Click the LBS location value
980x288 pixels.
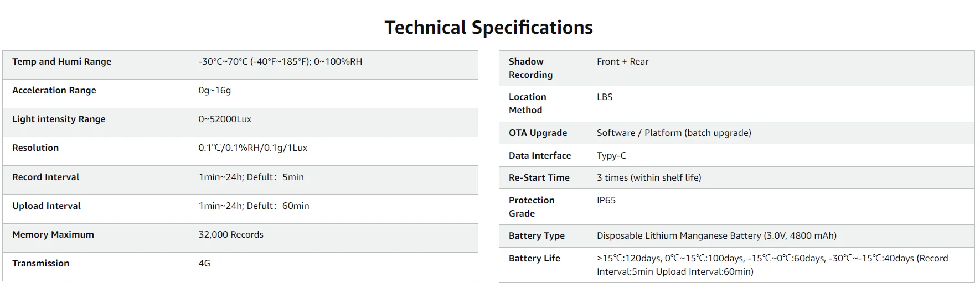pyautogui.click(x=605, y=97)
